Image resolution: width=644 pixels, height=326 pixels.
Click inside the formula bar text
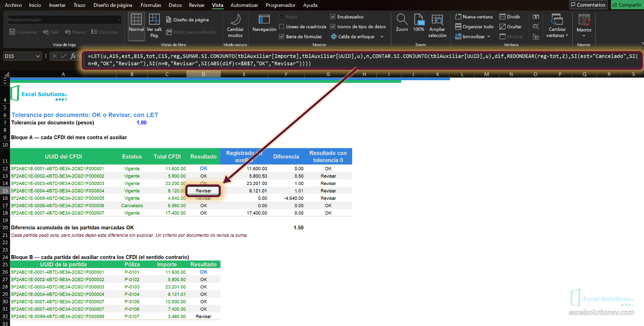363,60
